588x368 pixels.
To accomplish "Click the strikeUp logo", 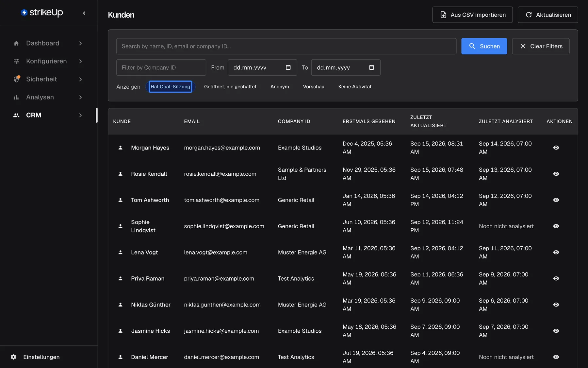I will click(x=42, y=13).
